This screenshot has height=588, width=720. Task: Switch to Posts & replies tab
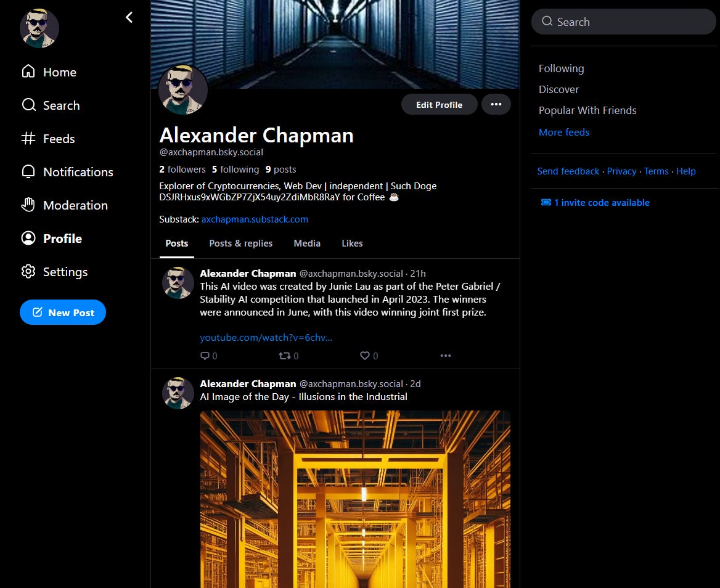(240, 243)
